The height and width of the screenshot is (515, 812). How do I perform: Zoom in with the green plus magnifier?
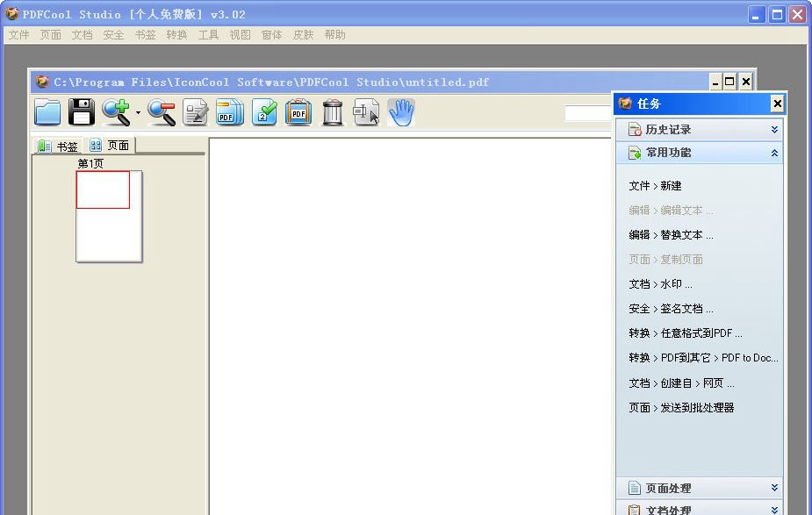pos(116,112)
